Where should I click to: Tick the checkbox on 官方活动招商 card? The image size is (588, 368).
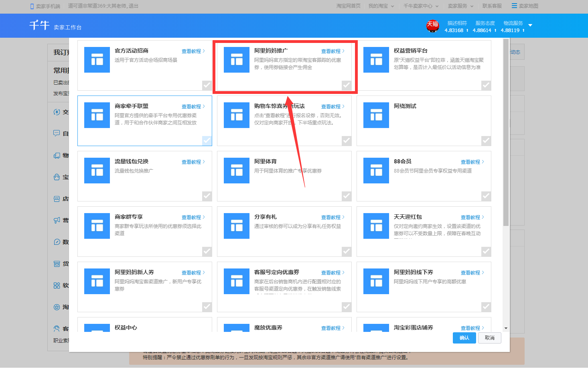207,85
